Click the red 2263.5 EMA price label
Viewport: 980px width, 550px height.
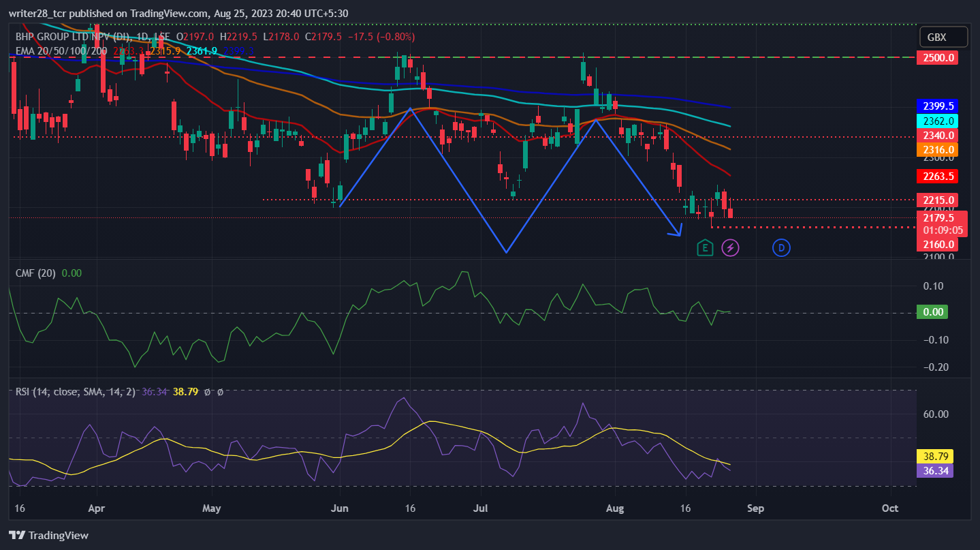[x=938, y=176]
